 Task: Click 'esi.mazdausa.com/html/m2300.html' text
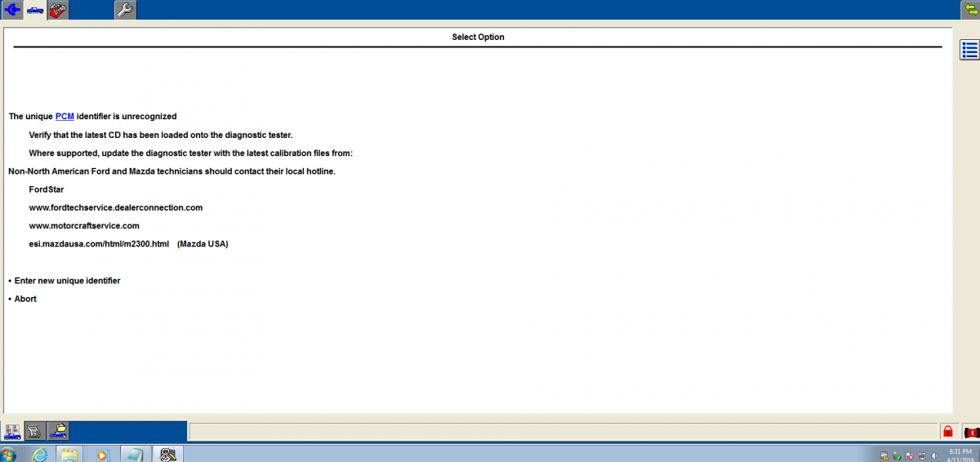[99, 244]
